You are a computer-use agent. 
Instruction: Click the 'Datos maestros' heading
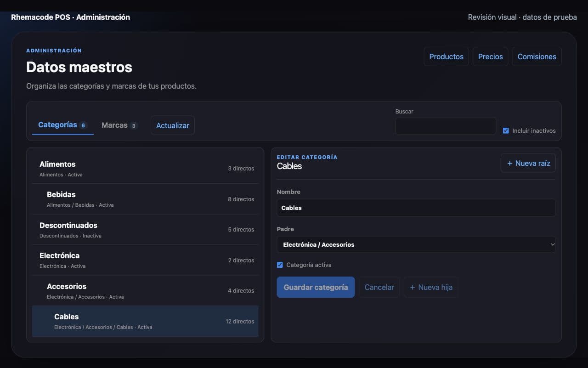point(79,67)
